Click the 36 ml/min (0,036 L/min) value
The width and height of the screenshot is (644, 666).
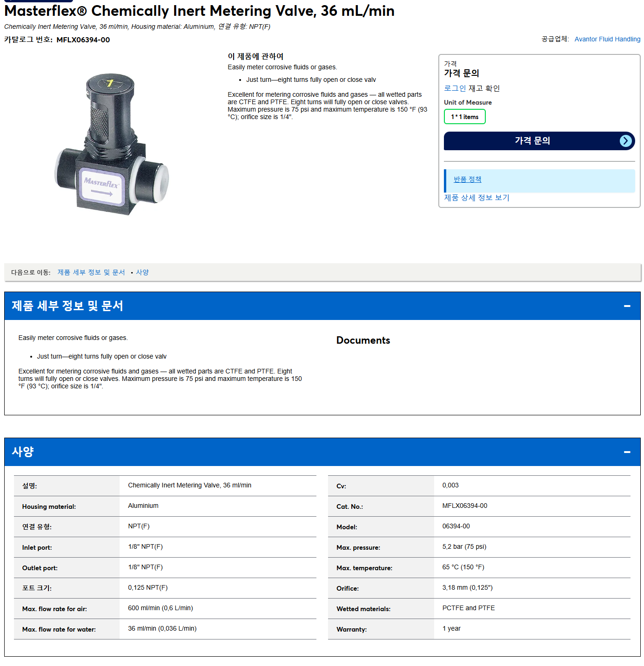(x=162, y=628)
